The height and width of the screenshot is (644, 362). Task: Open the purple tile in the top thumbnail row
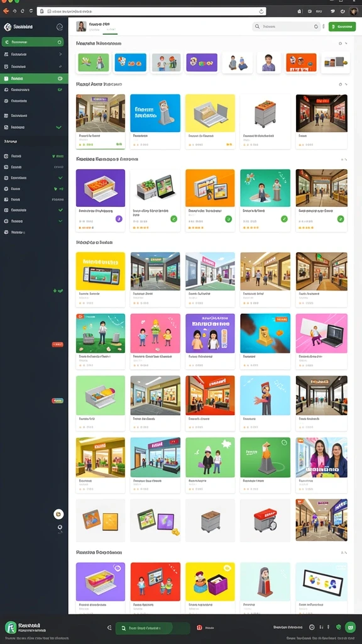pyautogui.click(x=202, y=62)
